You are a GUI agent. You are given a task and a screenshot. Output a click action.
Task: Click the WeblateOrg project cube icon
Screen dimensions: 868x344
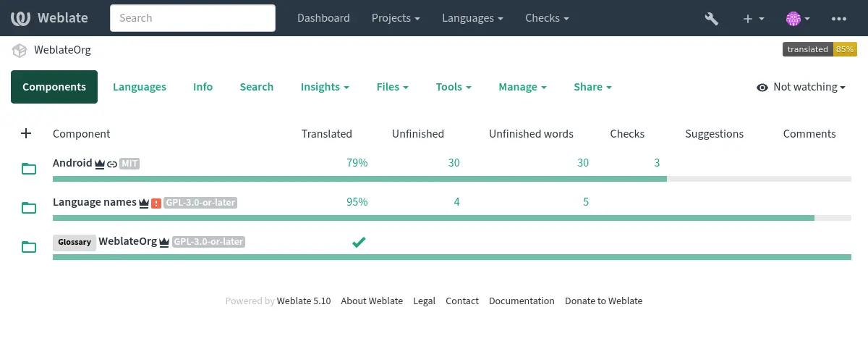coord(19,51)
